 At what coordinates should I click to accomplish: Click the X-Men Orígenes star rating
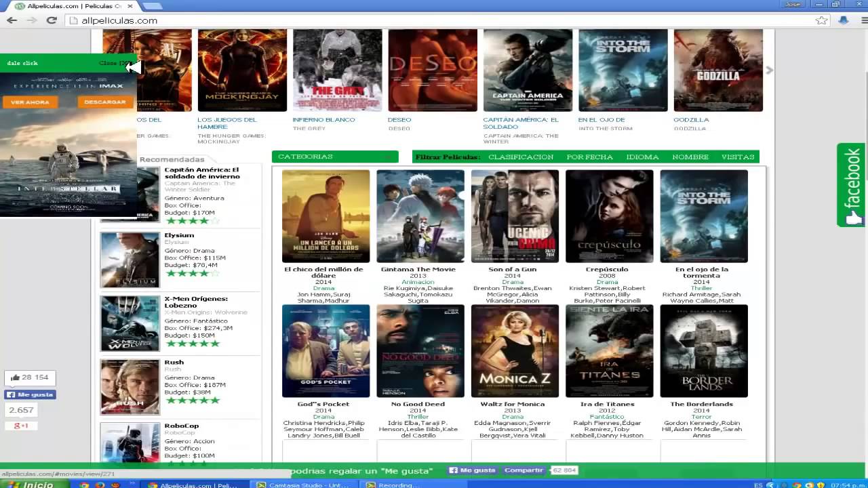(x=193, y=344)
